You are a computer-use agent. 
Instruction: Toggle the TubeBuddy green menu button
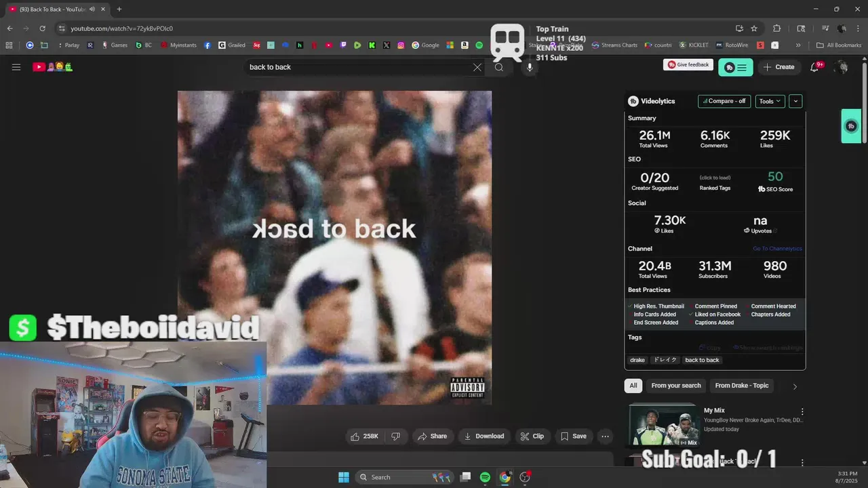(736, 67)
